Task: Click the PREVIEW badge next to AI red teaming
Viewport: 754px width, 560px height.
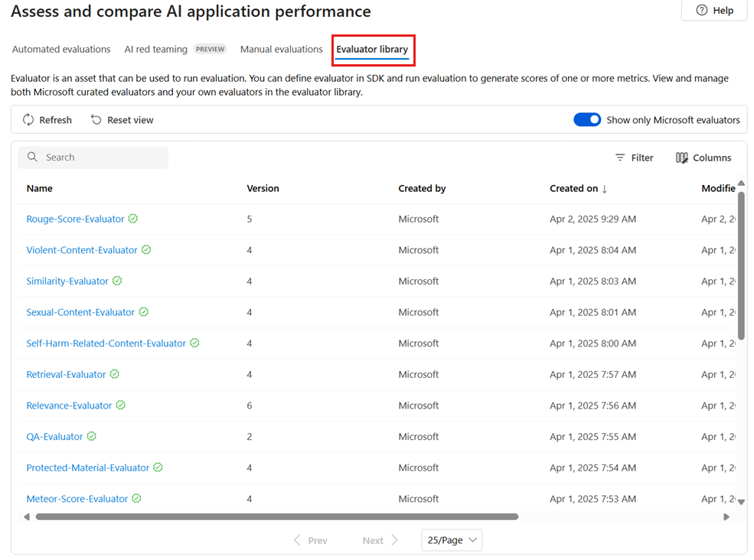Action: [x=211, y=49]
